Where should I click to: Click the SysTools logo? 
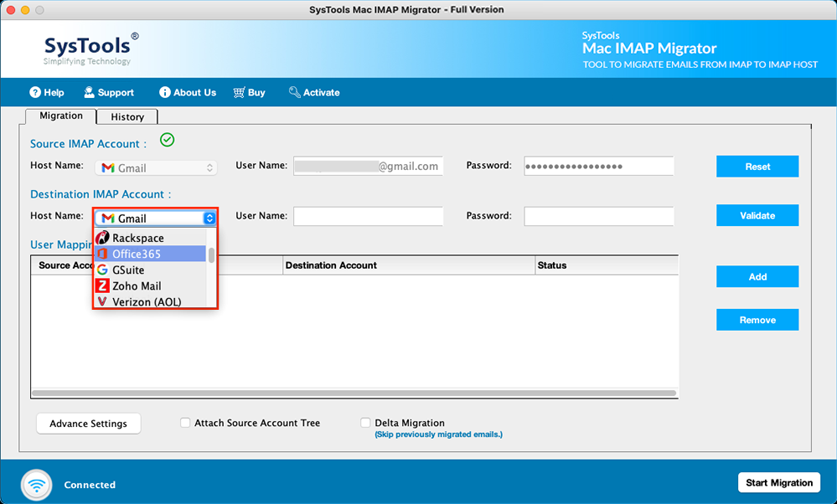[x=90, y=49]
